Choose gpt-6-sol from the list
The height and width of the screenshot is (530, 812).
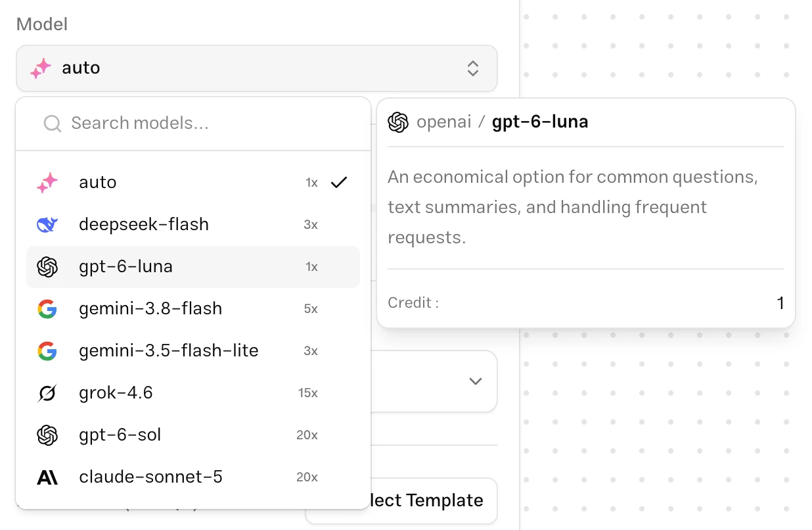coord(193,435)
